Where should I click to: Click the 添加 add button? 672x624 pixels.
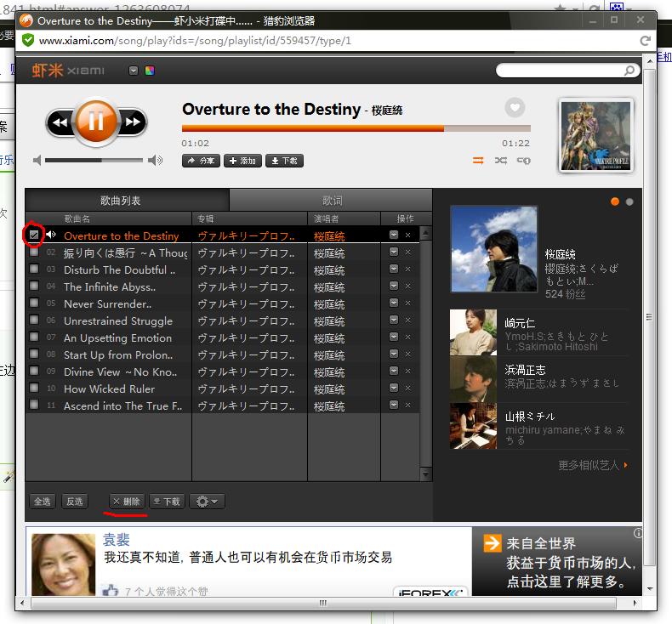[242, 161]
